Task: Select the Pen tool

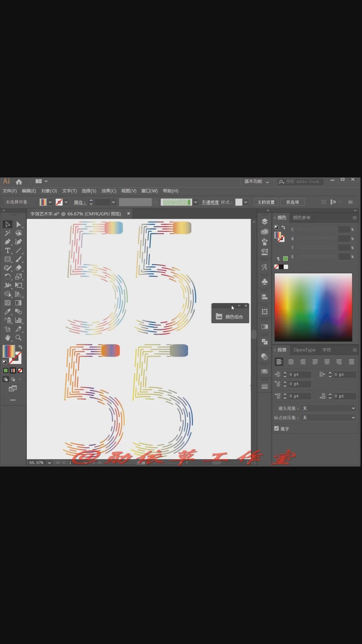Action: pyautogui.click(x=7, y=241)
